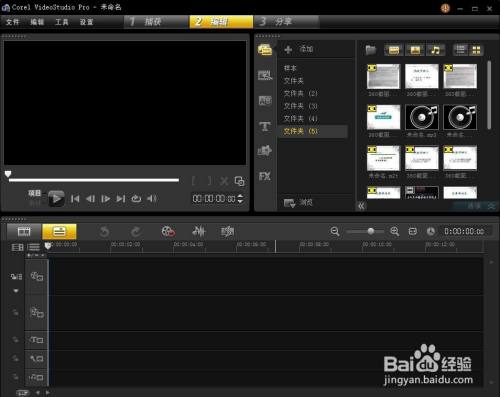The height and width of the screenshot is (397, 500).
Task: Switch library to thumbnail view
Action: coord(476,50)
